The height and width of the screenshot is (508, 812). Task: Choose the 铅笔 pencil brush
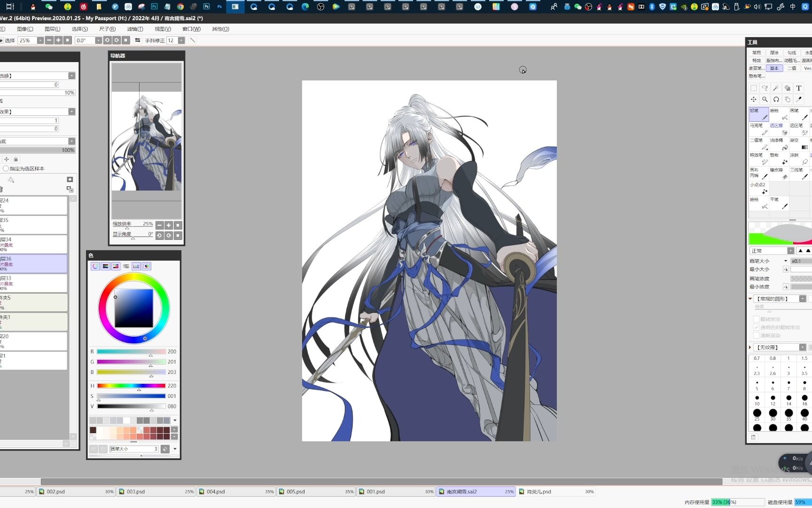pos(759,114)
